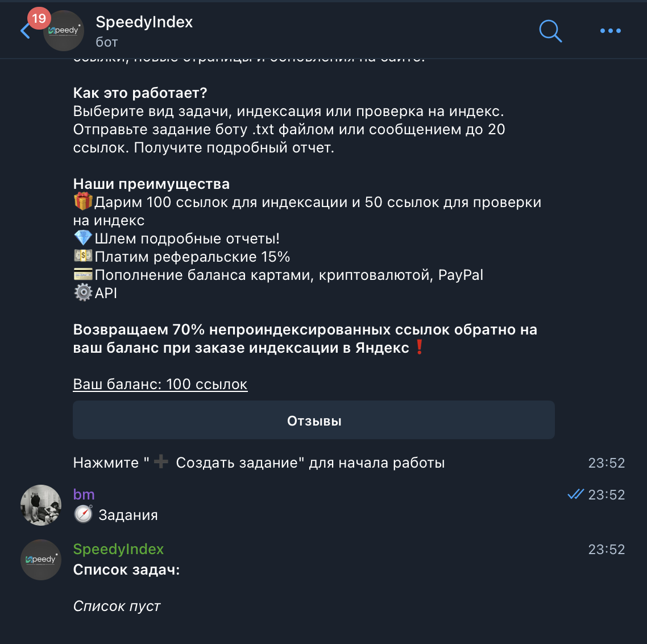Click the bm sender name
This screenshot has width=647, height=644.
[84, 494]
